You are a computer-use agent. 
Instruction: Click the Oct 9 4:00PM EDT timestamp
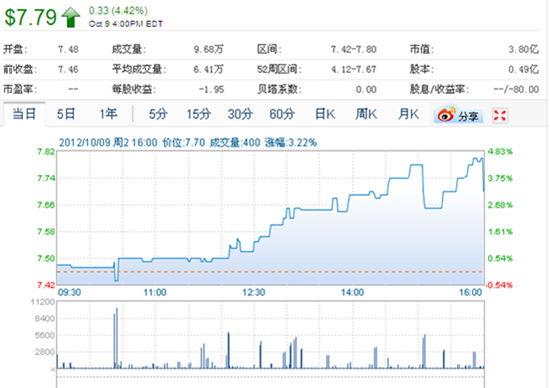(x=126, y=24)
